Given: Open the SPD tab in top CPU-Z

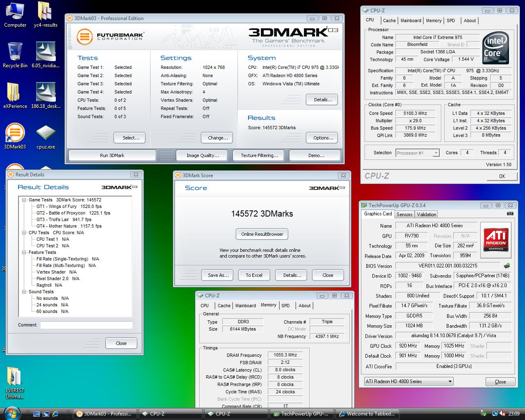Looking at the screenshot, I should (450, 21).
